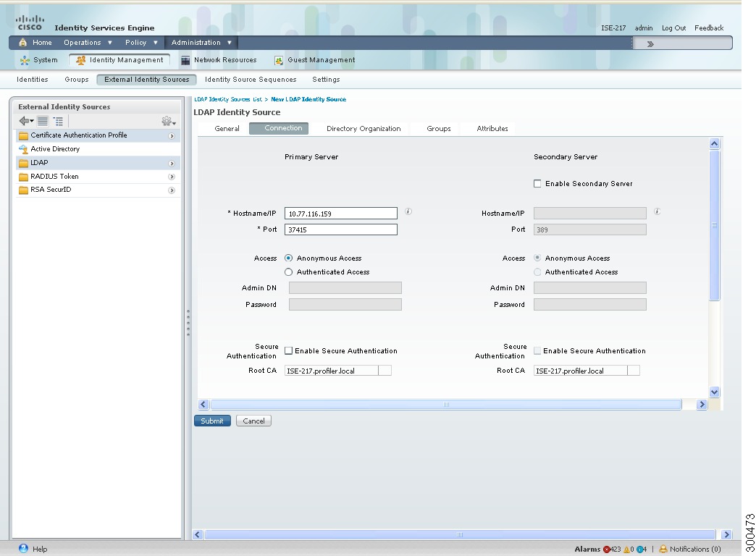The image size is (756, 556).
Task: Open the Guest Management tab
Action: point(315,60)
